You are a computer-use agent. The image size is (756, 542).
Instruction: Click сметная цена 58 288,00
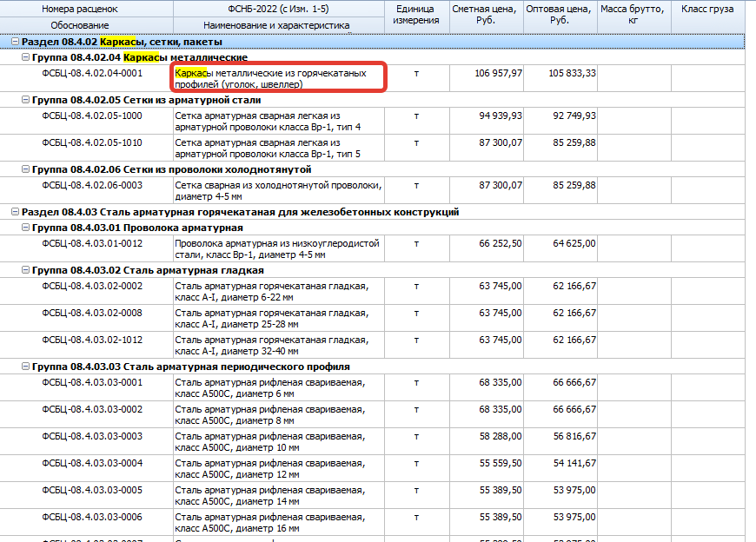(x=500, y=436)
